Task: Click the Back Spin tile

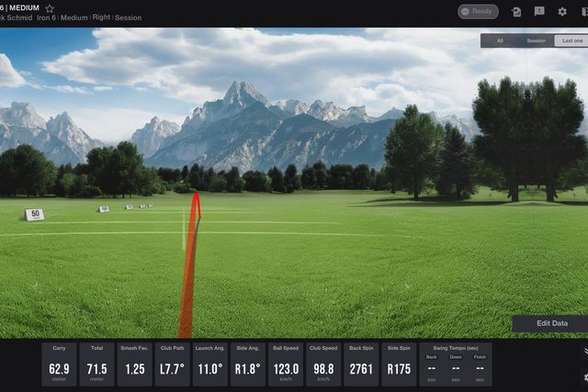Action: 361,364
